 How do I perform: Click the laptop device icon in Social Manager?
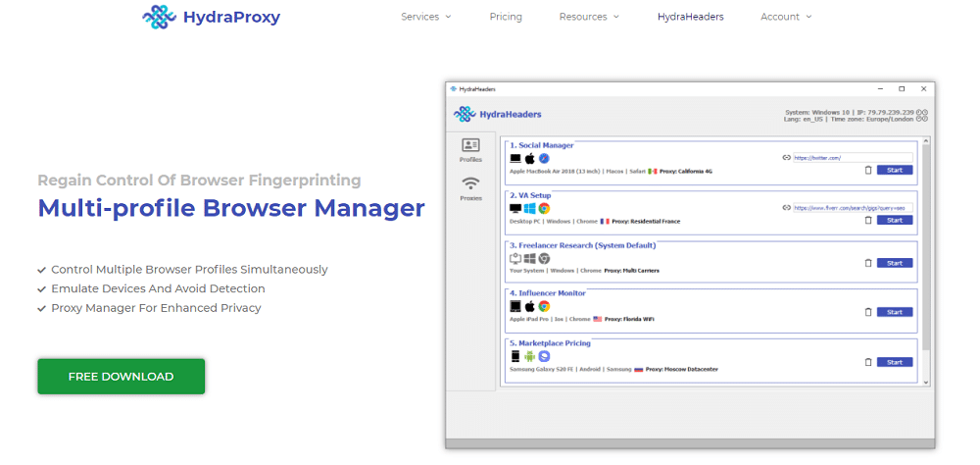515,158
